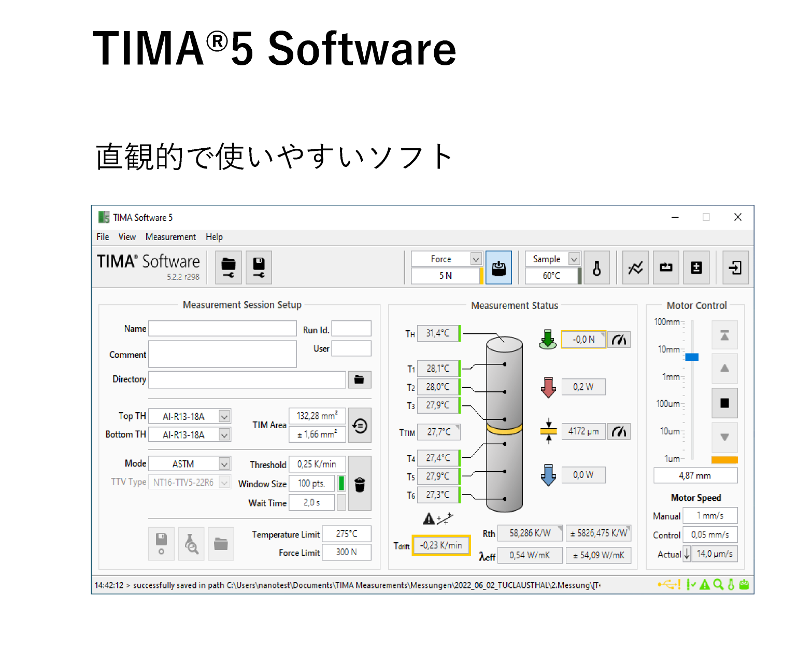Click inside the Run Id field
The width and height of the screenshot is (812, 648).
[x=351, y=328]
